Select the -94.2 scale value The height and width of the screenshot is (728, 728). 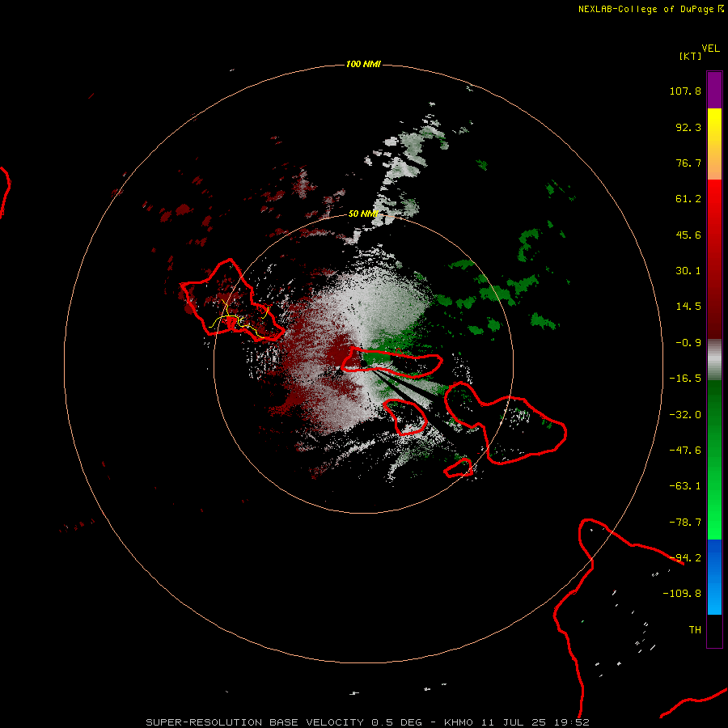(685, 558)
